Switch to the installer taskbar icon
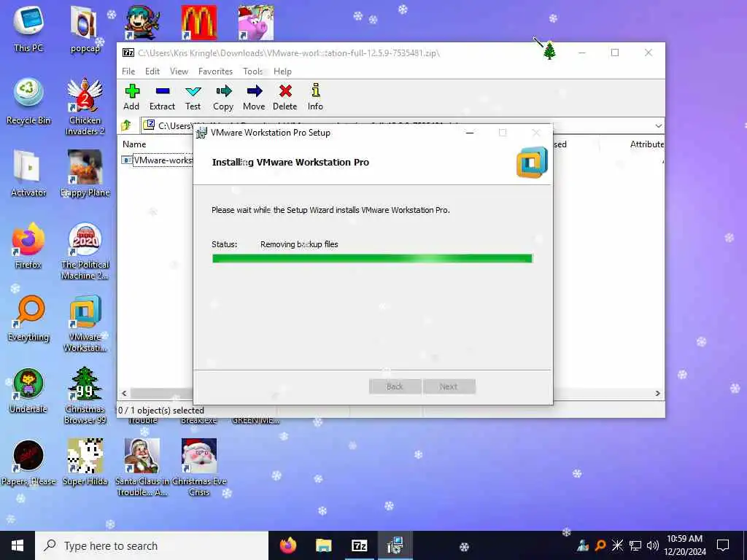Image resolution: width=747 pixels, height=560 pixels. (395, 545)
